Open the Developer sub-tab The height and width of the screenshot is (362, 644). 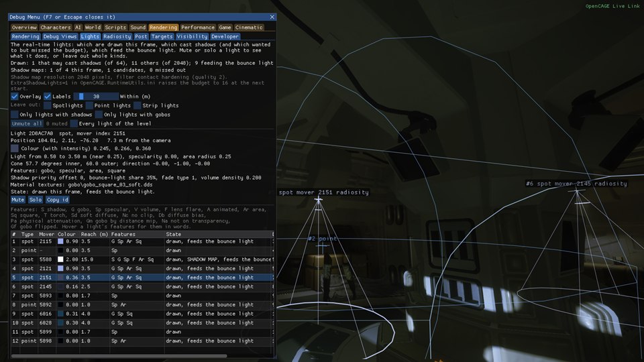tap(225, 36)
